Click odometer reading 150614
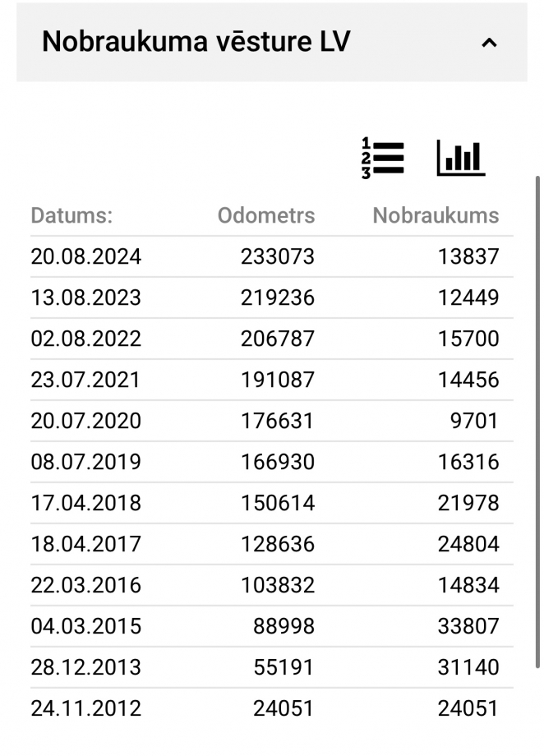The image size is (544, 756). coord(278,503)
